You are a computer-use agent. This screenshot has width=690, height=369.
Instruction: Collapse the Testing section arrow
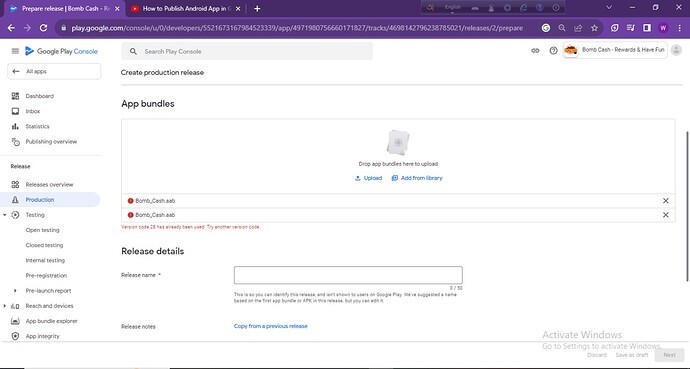coord(5,215)
